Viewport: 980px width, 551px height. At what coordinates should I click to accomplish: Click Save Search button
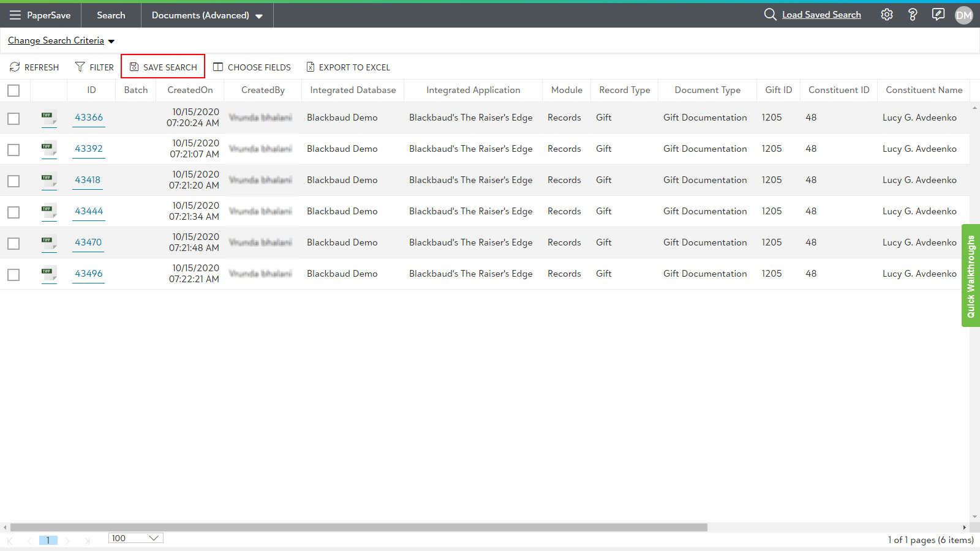point(163,67)
